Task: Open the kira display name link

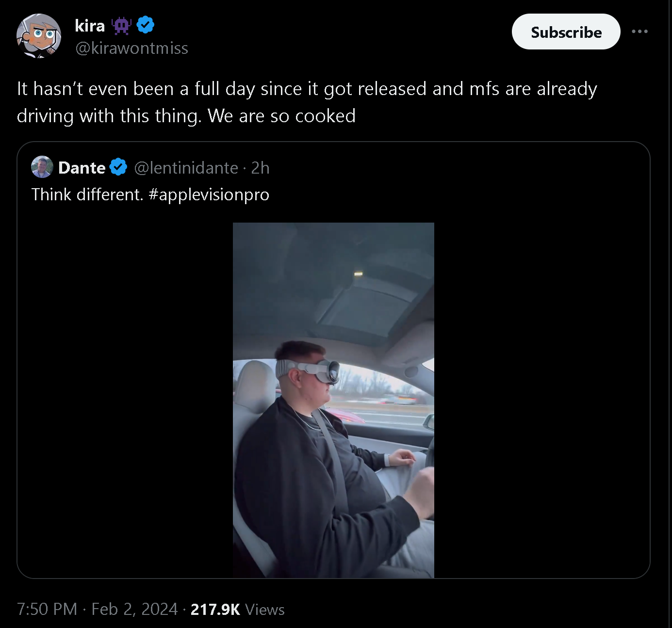Action: pos(90,25)
